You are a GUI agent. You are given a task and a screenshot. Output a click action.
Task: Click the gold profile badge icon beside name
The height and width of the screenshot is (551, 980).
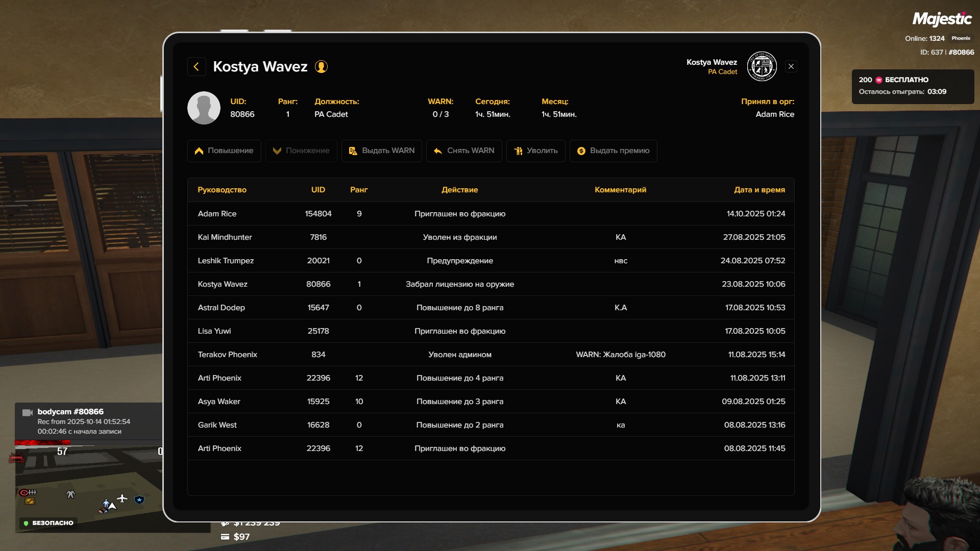tap(321, 67)
